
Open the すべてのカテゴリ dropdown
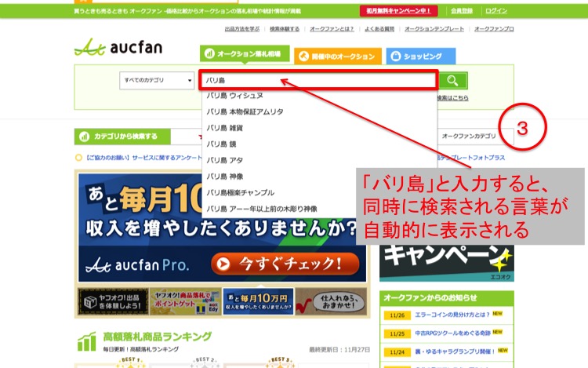[x=157, y=80]
